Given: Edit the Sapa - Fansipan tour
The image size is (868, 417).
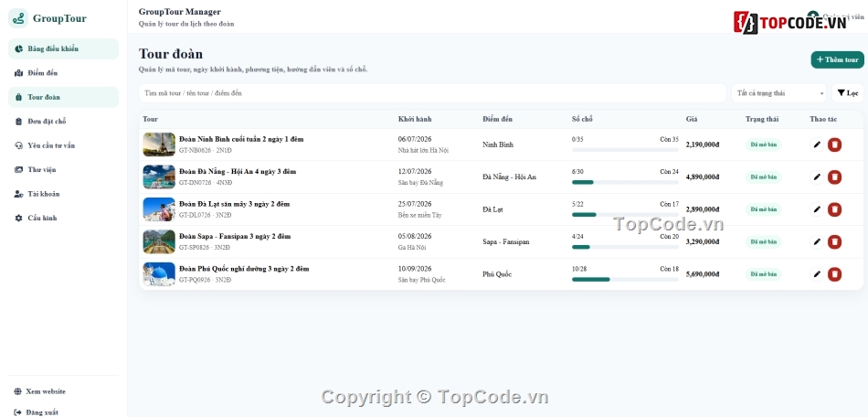Looking at the screenshot, I should click(x=817, y=242).
